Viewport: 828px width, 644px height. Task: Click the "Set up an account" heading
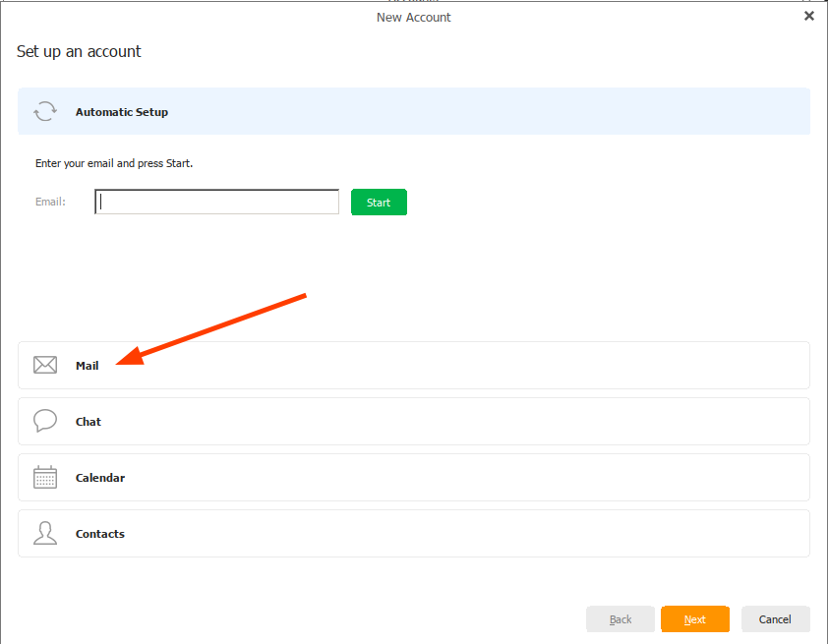tap(79, 51)
